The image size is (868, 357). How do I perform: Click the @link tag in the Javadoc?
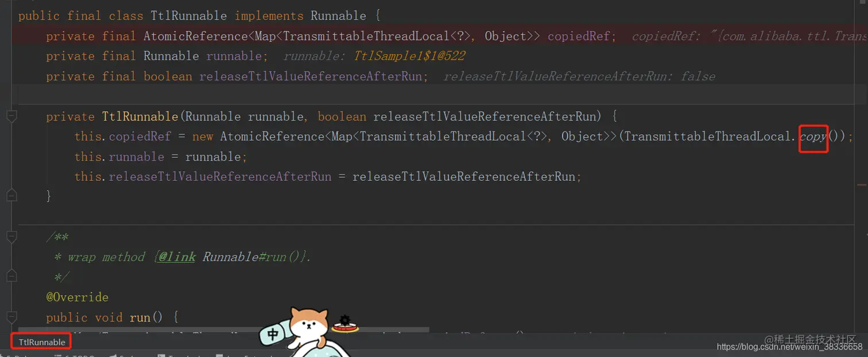click(x=177, y=257)
